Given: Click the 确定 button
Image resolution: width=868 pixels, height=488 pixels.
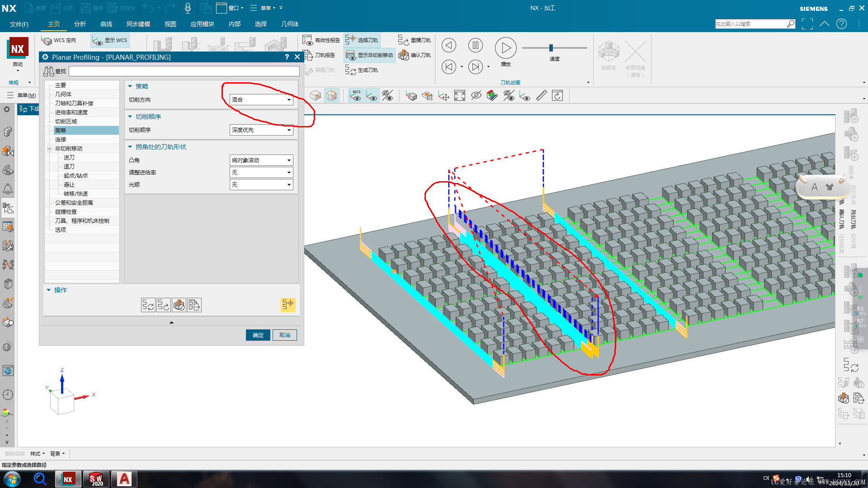Looking at the screenshot, I should [258, 335].
